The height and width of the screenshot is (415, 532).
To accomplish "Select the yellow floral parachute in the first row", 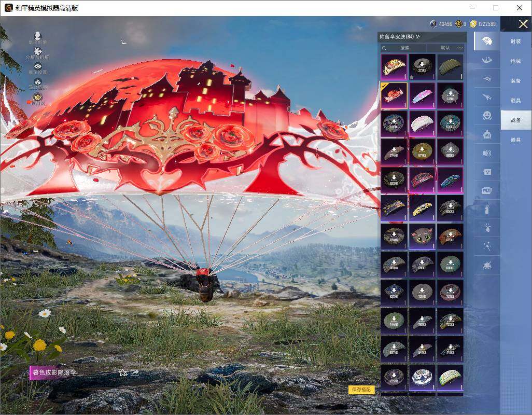I will pos(394,67).
